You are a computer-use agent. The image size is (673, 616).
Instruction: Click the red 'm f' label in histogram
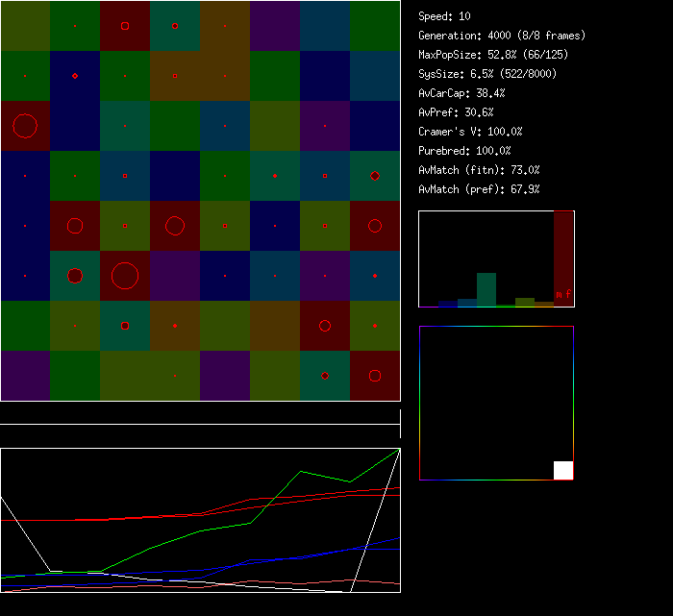pos(563,293)
